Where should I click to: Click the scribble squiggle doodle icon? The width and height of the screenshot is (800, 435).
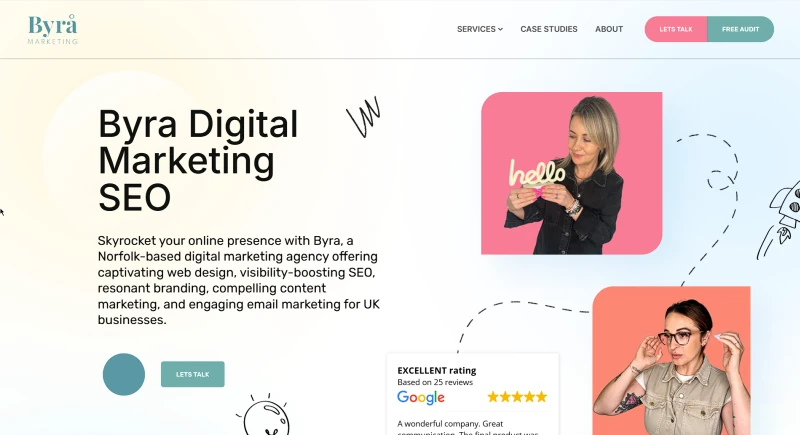coord(364,117)
